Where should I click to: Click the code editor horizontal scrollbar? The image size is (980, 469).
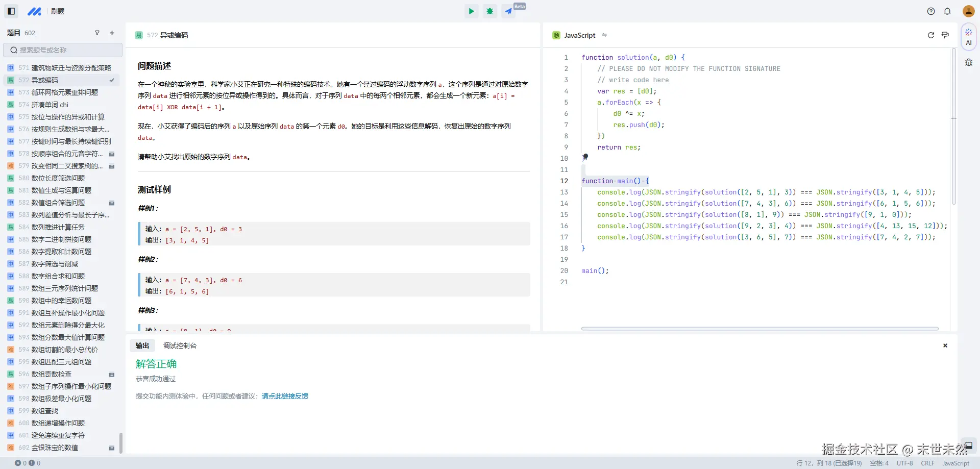point(759,329)
